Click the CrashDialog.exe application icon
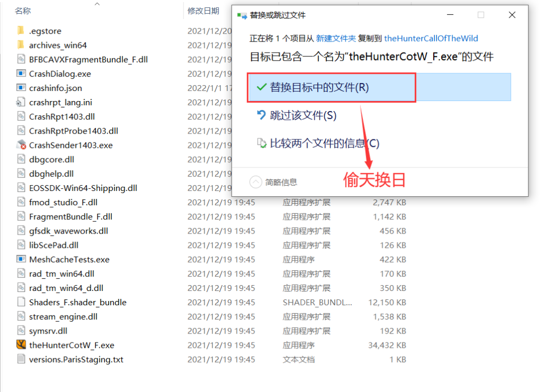 coord(21,73)
